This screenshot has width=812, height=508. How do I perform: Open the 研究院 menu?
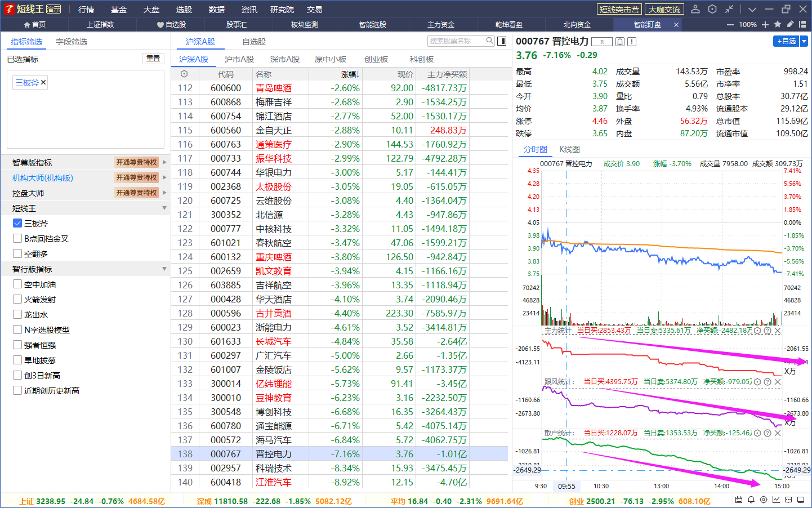pos(282,9)
